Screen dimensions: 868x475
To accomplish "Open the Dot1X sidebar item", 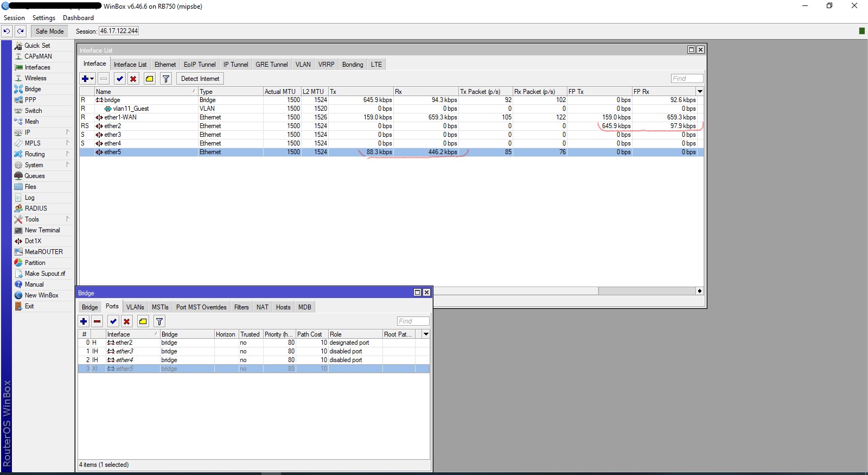I will pos(33,241).
